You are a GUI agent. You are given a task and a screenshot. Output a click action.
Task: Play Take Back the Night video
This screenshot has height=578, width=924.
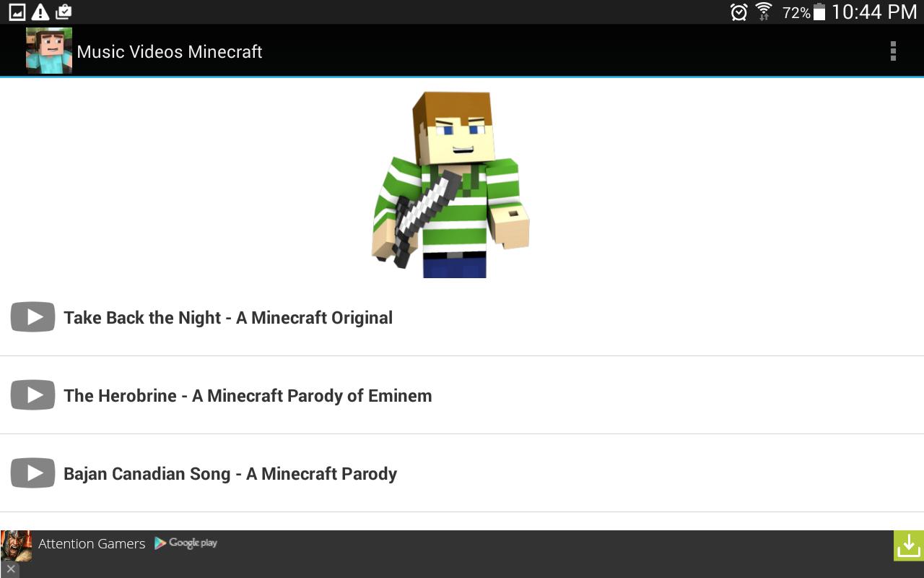click(x=32, y=316)
